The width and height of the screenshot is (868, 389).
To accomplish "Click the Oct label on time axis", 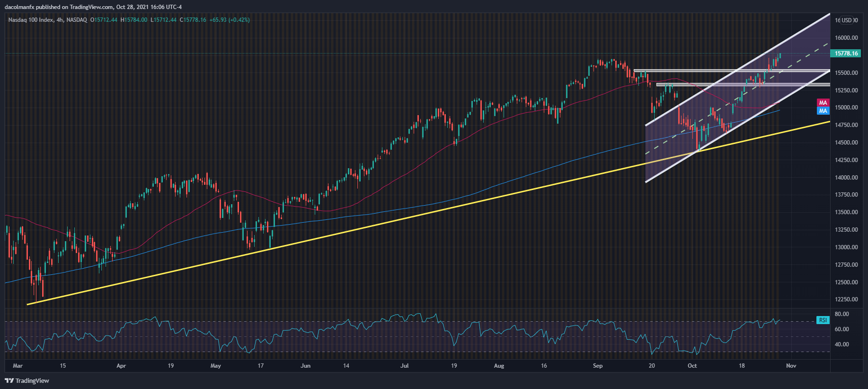I will point(692,366).
